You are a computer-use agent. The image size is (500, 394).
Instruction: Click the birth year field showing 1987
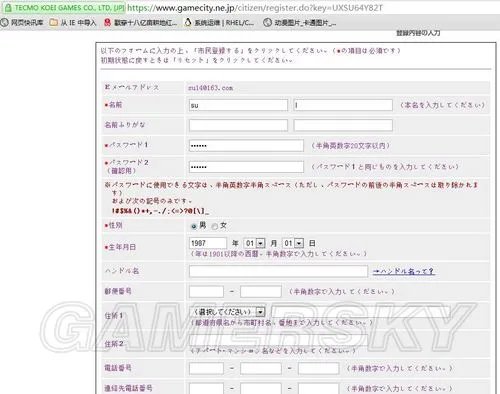click(208, 243)
